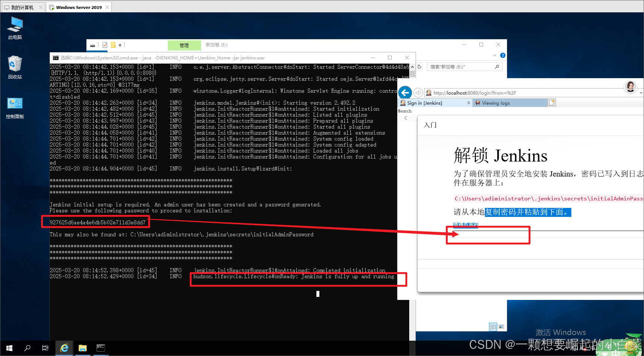Click the 入门 header text
Viewport: 644px width, 356px height.
coord(430,125)
